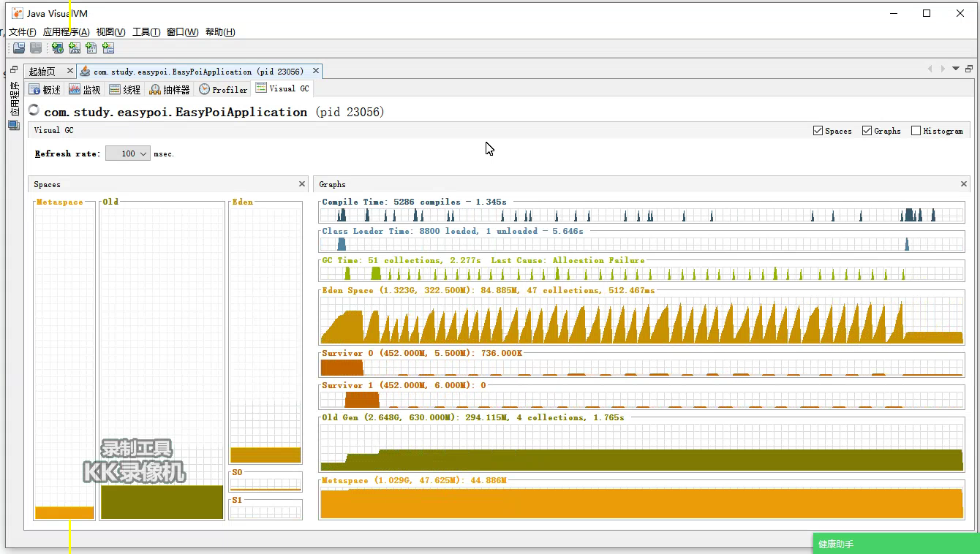Switch to the 线程 tab
The image size is (980, 554).
[124, 89]
